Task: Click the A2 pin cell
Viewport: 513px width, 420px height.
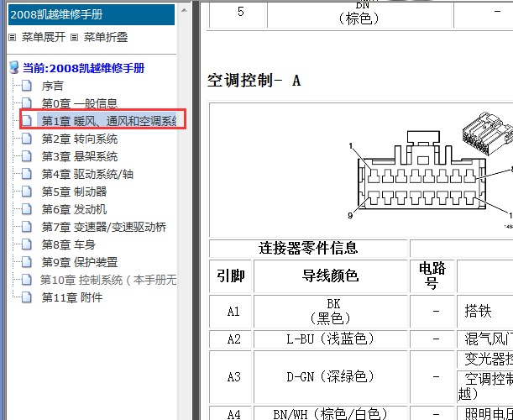Action: click(230, 339)
